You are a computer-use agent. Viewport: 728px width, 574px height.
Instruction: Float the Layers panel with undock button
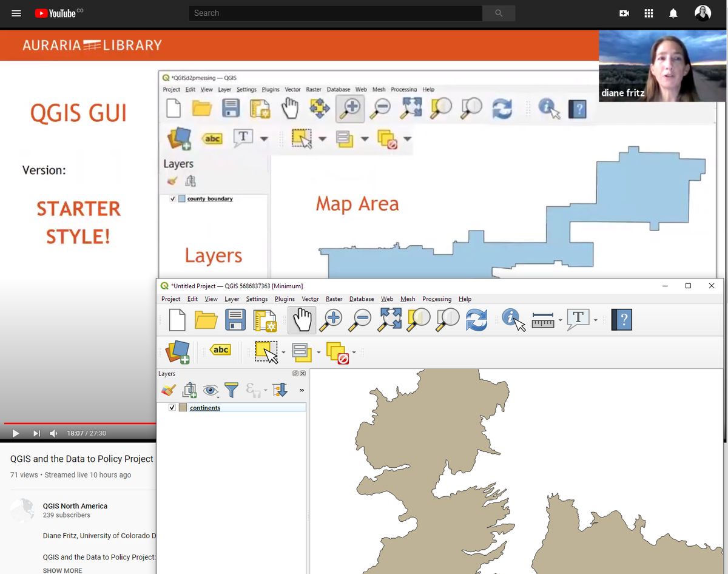[x=295, y=374]
